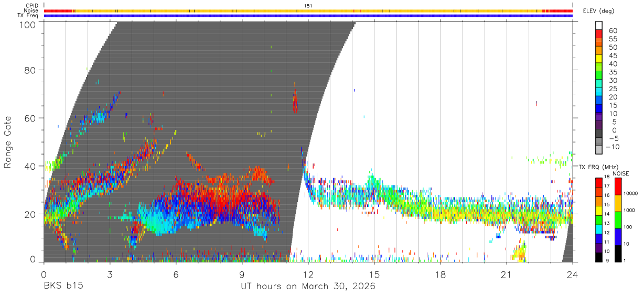644x297 pixels.
Task: Click the 55 label on ELEV colorbar
Action: click(x=613, y=39)
